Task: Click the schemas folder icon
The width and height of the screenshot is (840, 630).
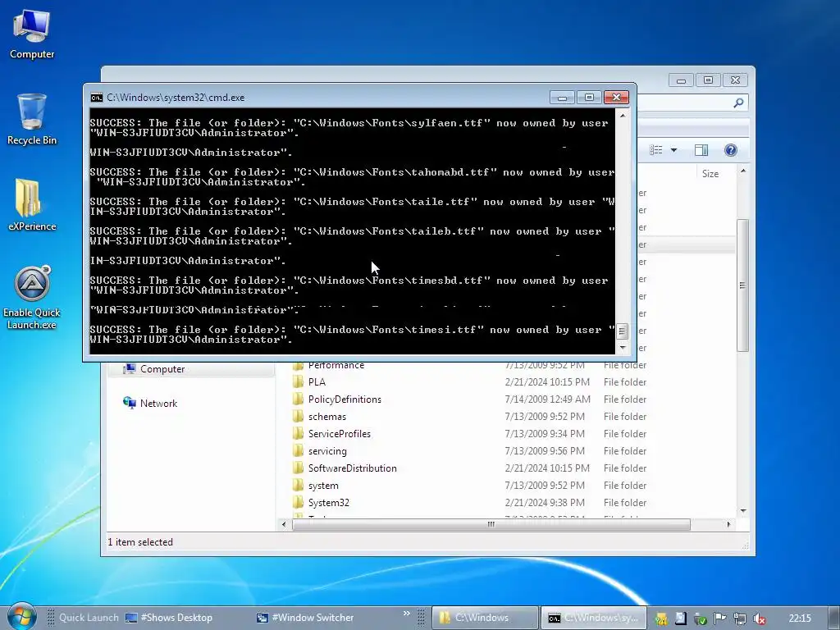Action: point(299,416)
